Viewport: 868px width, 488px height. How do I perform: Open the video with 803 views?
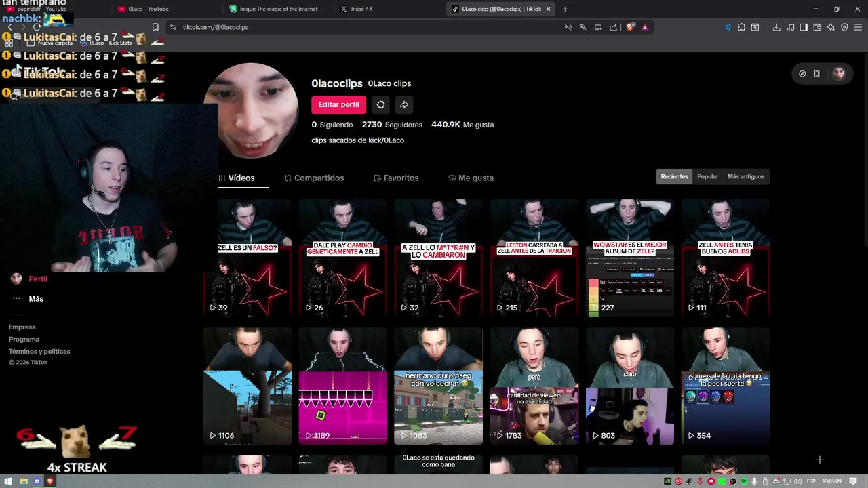[x=630, y=386]
